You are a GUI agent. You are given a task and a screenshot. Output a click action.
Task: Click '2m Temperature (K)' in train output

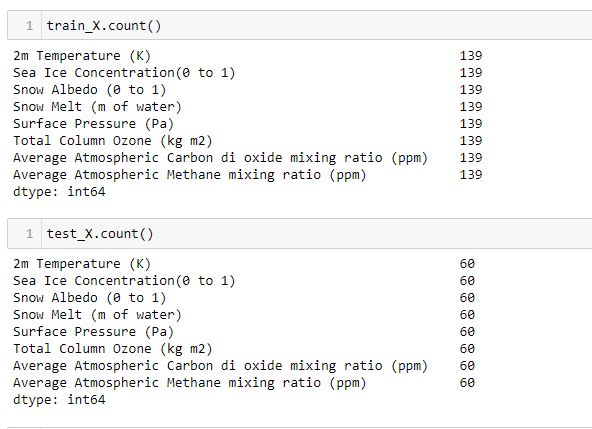click(82, 56)
